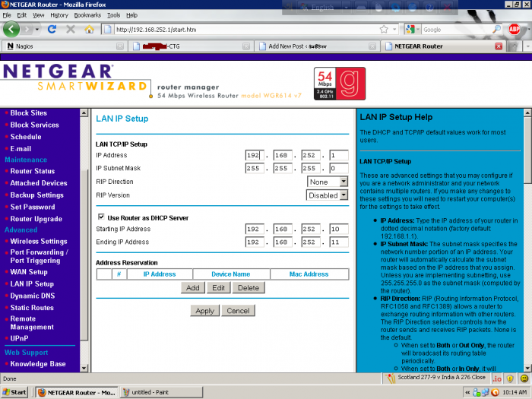532x399 pixels.
Task: Open Block Sites in the sidebar
Action: [29, 113]
